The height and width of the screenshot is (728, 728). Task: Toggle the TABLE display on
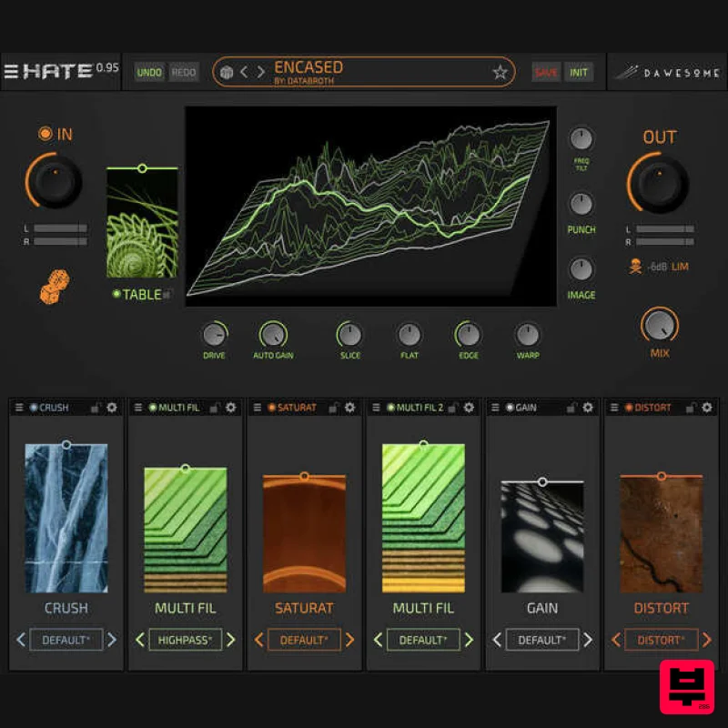116,295
